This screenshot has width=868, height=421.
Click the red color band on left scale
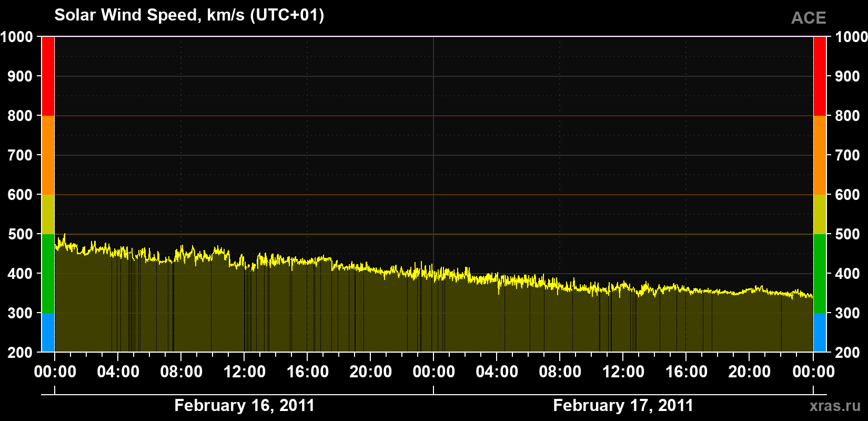pos(48,76)
